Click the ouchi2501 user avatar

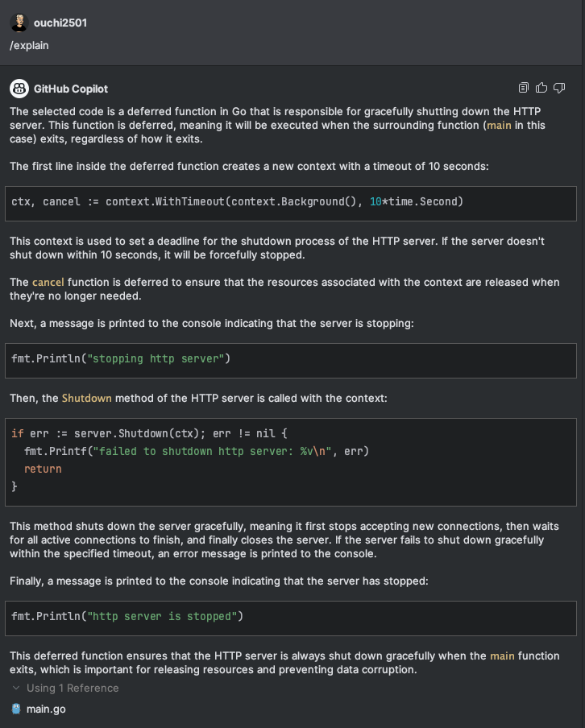pyautogui.click(x=18, y=23)
